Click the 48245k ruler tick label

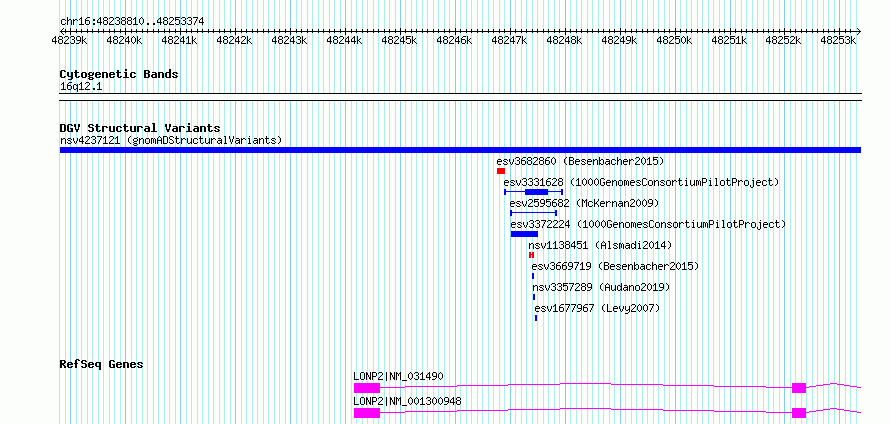(x=400, y=40)
